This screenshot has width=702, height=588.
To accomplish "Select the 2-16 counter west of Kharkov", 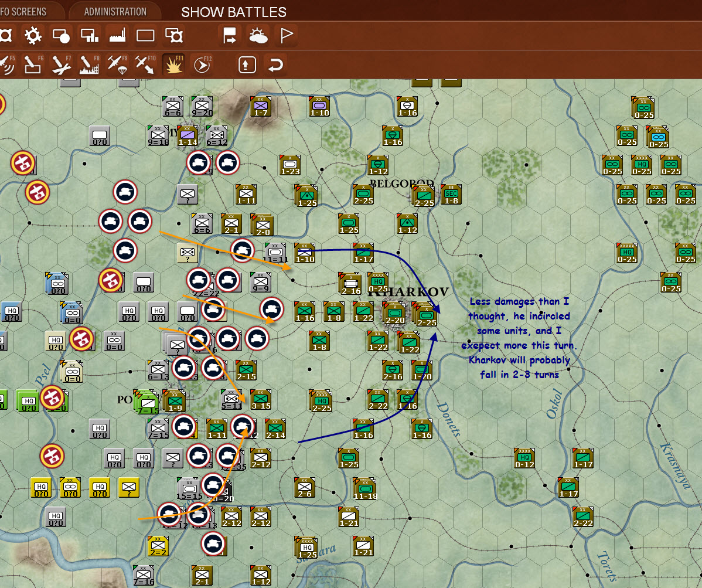I will 350,284.
